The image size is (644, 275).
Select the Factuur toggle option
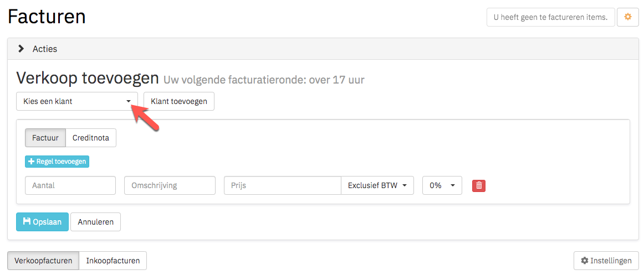[x=45, y=138]
